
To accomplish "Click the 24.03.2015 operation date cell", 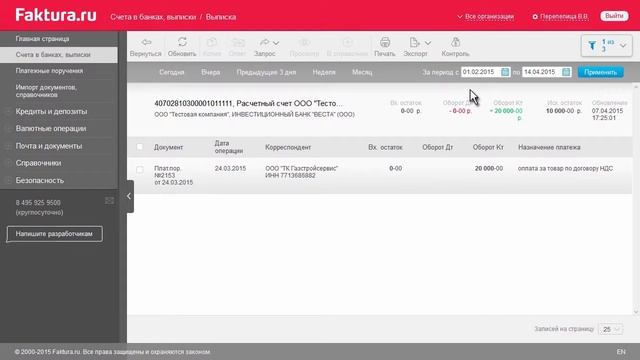I will pos(230,168).
